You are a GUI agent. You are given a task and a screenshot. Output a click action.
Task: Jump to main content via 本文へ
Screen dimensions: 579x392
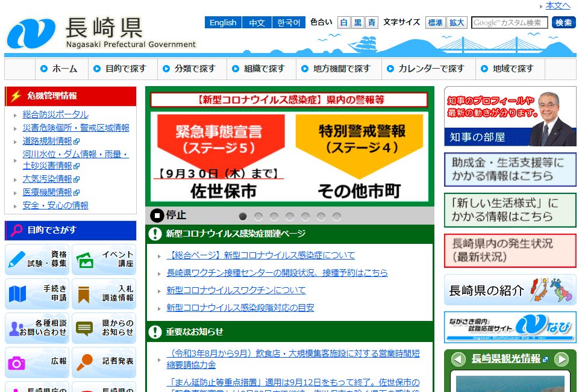click(x=558, y=5)
